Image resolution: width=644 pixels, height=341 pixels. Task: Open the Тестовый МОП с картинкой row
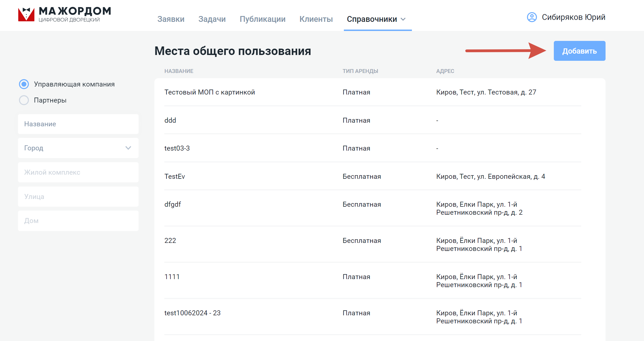(209, 92)
